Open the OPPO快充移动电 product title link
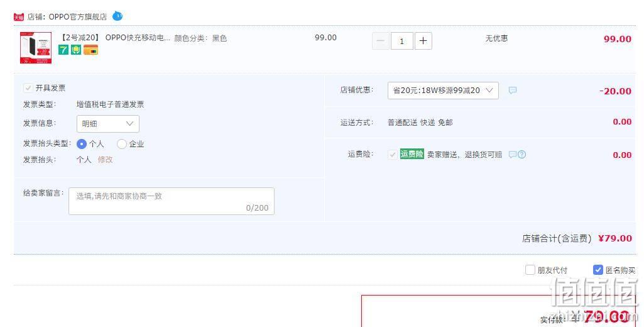This screenshot has height=327, width=644. coord(114,38)
